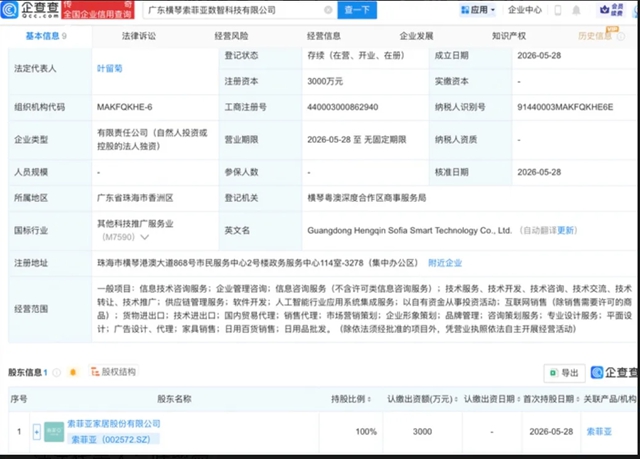Click the info icon beside 股东信息
The width and height of the screenshot is (640, 459).
click(57, 372)
